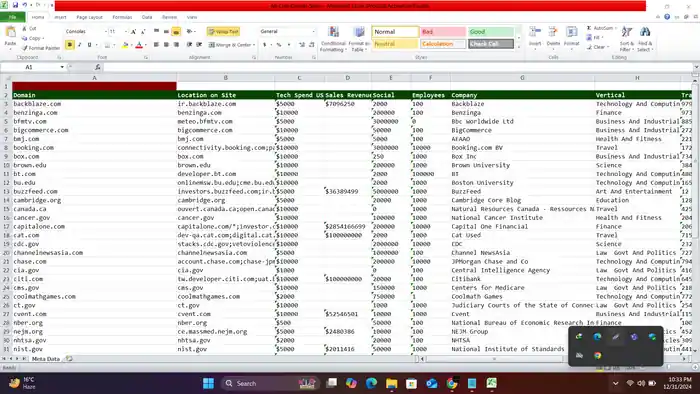The width and height of the screenshot is (700, 394).
Task: Click the AutoSum sigma icon
Action: click(x=589, y=28)
